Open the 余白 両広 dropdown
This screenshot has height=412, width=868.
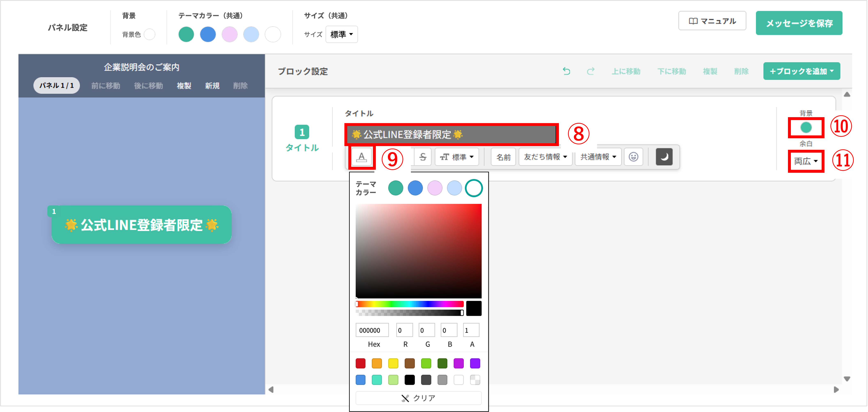[x=806, y=161]
